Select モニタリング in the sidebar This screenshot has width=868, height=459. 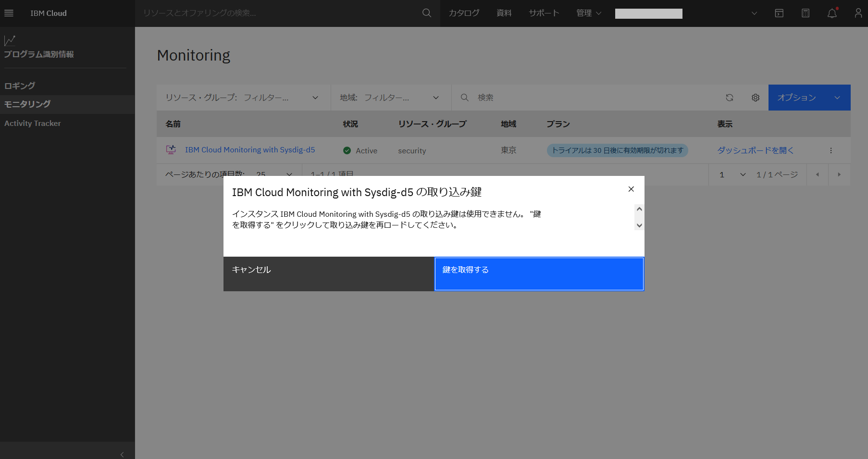click(x=67, y=104)
